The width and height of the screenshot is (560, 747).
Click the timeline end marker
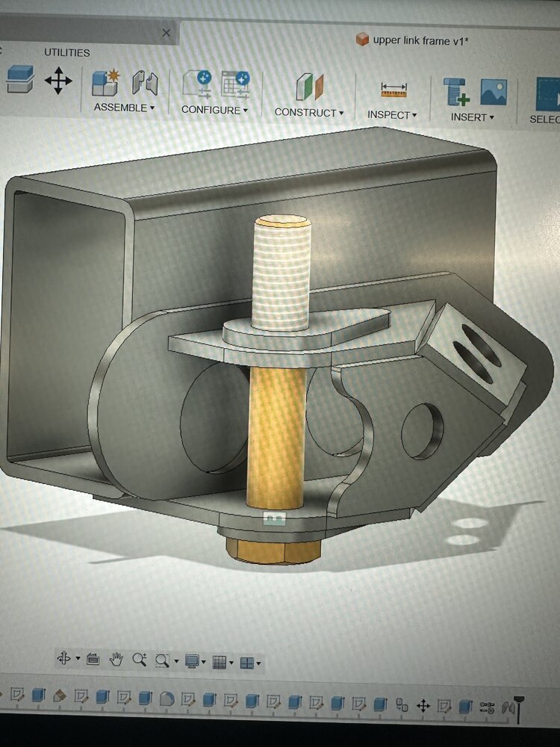[519, 708]
